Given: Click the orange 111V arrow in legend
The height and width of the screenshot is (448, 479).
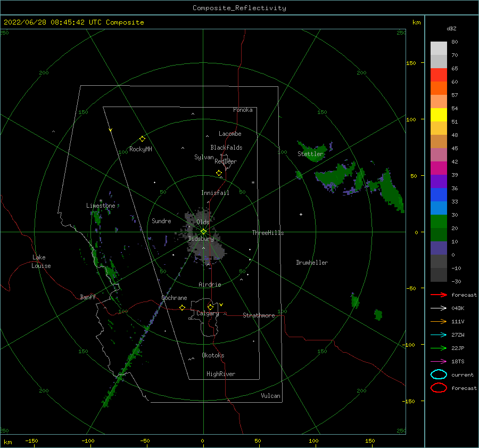Looking at the screenshot, I should pos(439,321).
